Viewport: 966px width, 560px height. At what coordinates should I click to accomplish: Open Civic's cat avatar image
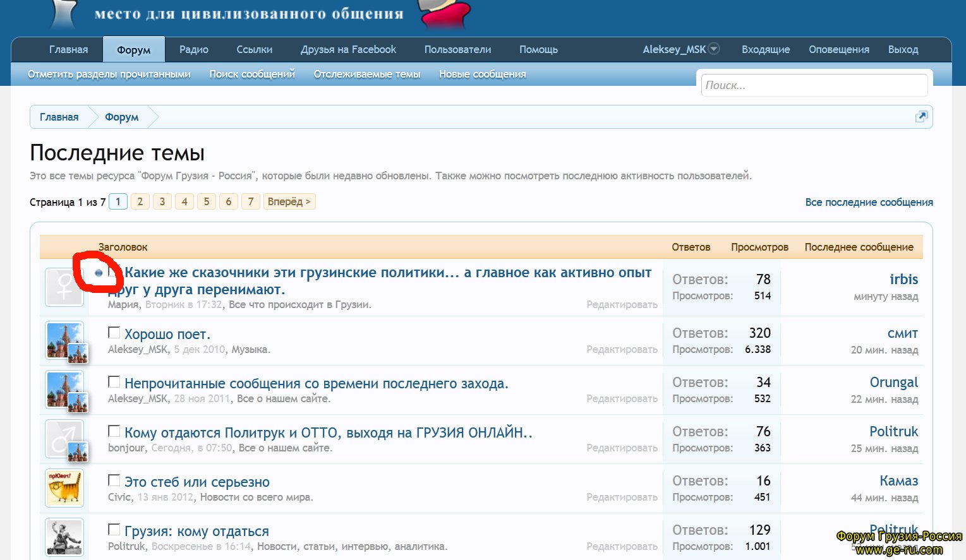coord(64,488)
